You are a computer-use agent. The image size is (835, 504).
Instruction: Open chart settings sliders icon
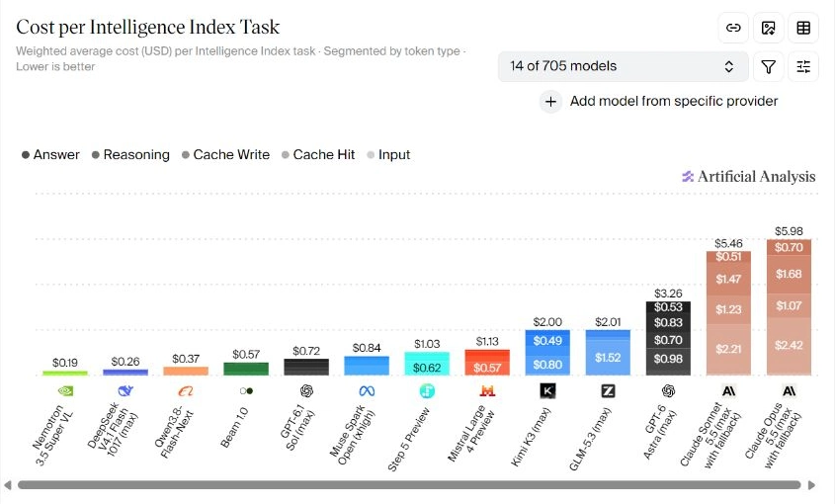click(x=803, y=66)
